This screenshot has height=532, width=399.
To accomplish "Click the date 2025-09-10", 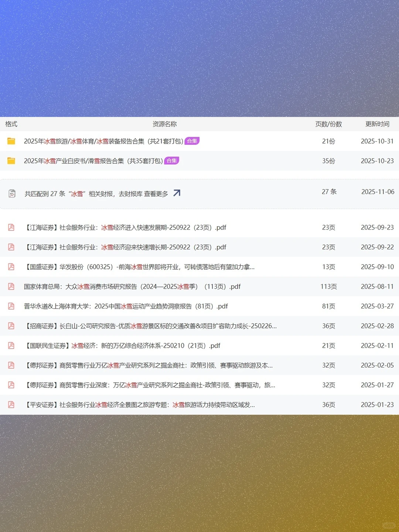I will pyautogui.click(x=377, y=267).
